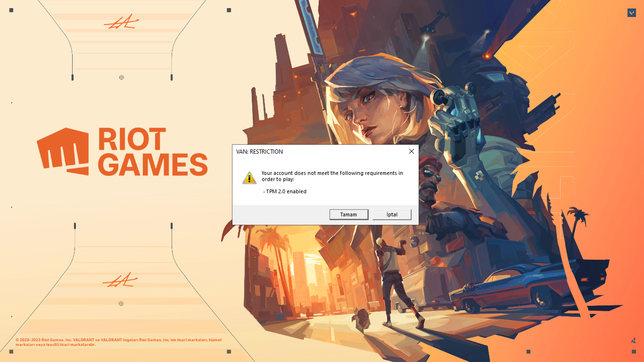This screenshot has width=644, height=362.
Task: Click the orange copyright notice text
Action: click(118, 342)
